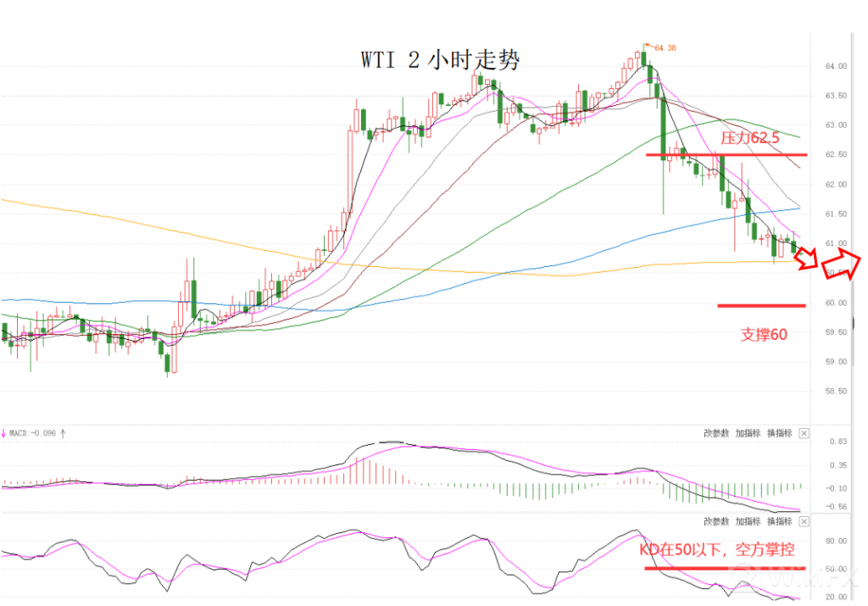Click the gray up arrow after MACD value
The width and height of the screenshot is (868, 606).
pos(63,433)
